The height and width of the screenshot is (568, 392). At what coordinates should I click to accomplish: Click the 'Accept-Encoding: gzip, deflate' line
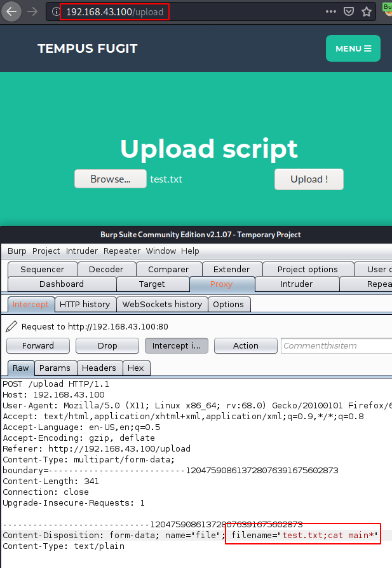tap(79, 438)
